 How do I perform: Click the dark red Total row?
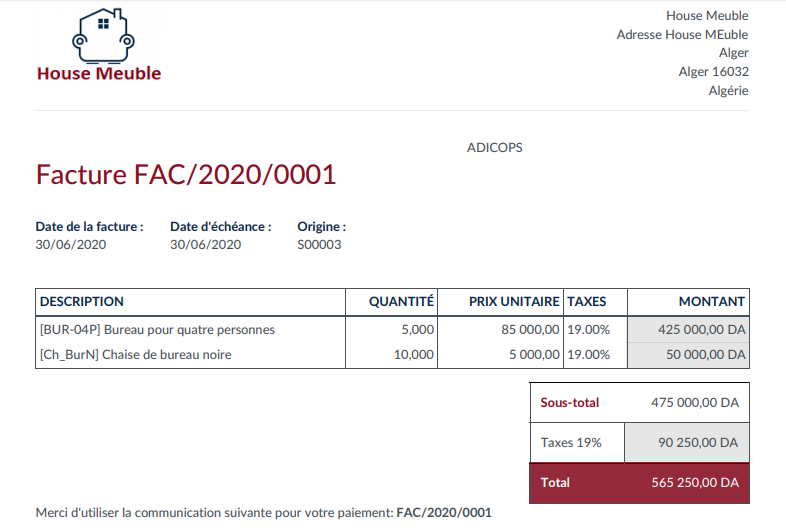point(638,482)
